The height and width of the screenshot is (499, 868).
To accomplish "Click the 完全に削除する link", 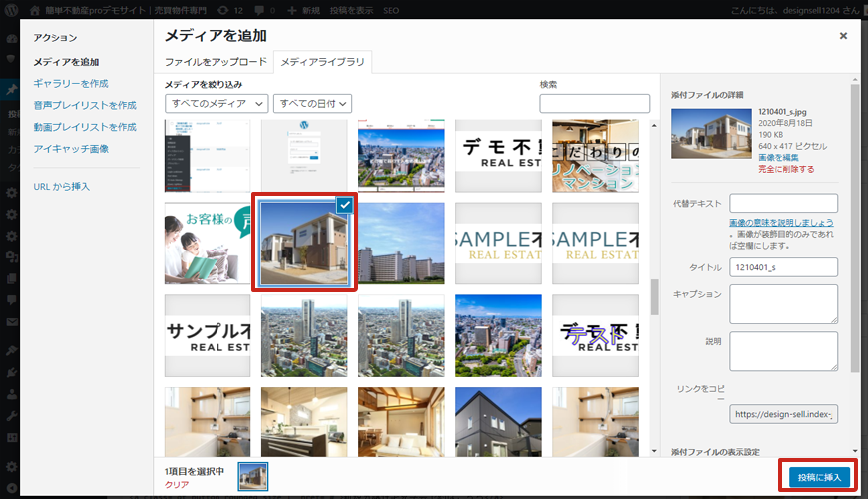I will click(x=786, y=170).
